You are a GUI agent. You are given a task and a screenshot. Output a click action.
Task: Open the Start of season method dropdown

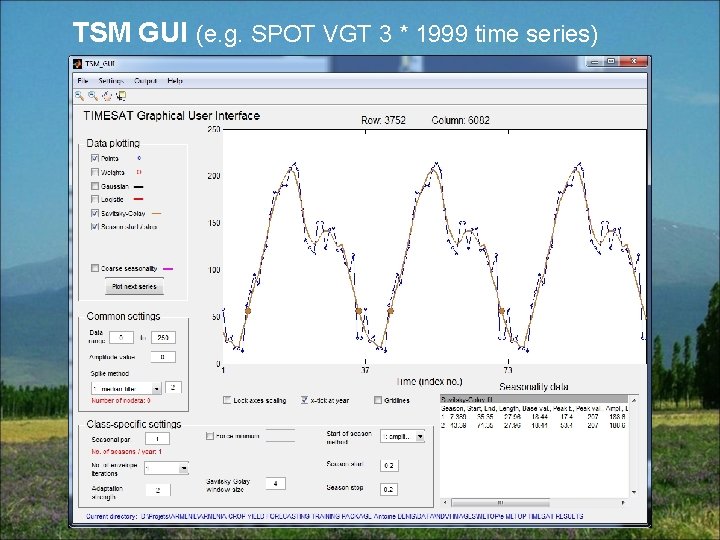[420, 436]
